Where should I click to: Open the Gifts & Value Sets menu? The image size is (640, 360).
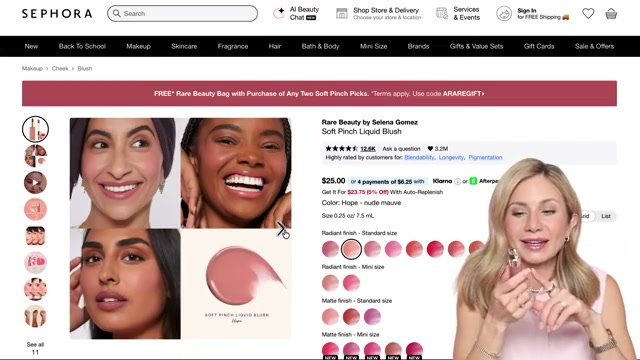[x=476, y=46]
